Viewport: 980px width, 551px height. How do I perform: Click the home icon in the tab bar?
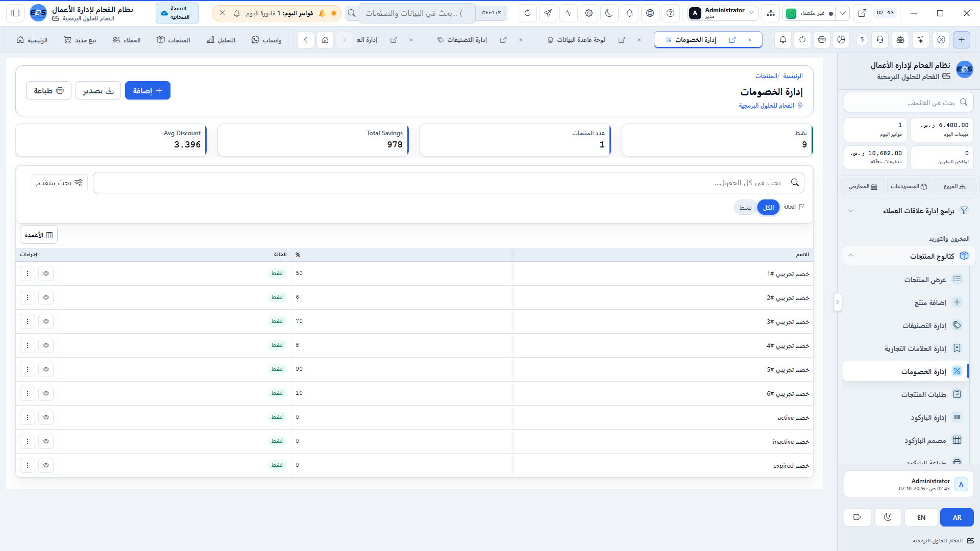tap(325, 40)
